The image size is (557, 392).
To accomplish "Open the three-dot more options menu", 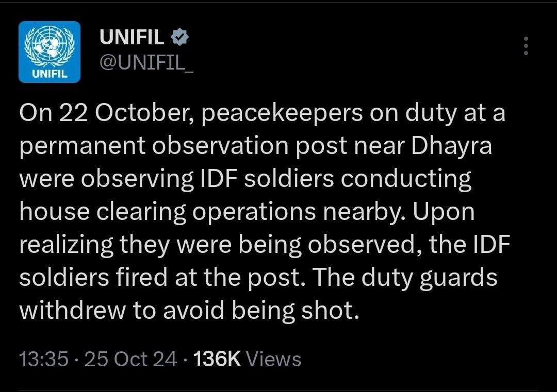I will [526, 46].
